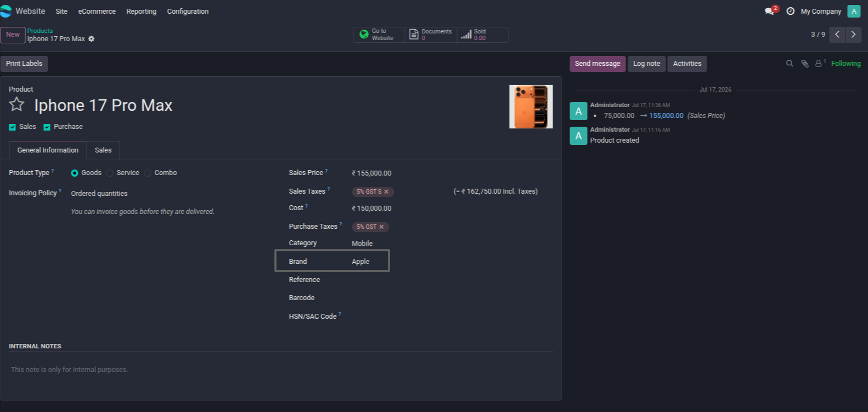Click the Product created log message
The width and height of the screenshot is (868, 412).
[x=615, y=140]
